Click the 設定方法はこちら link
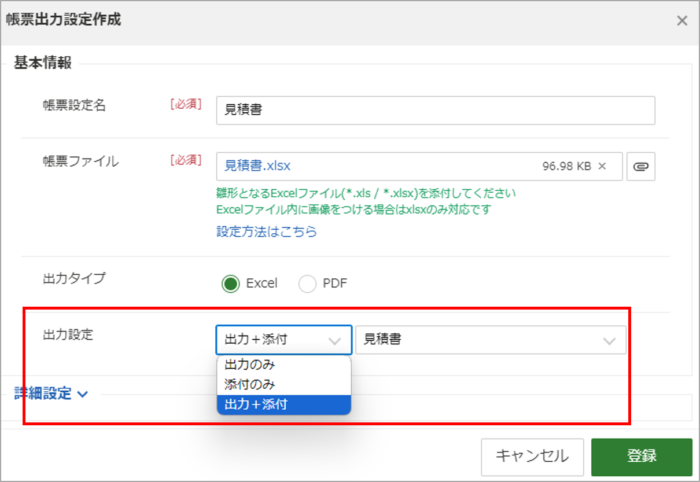This screenshot has width=700, height=482. (267, 232)
